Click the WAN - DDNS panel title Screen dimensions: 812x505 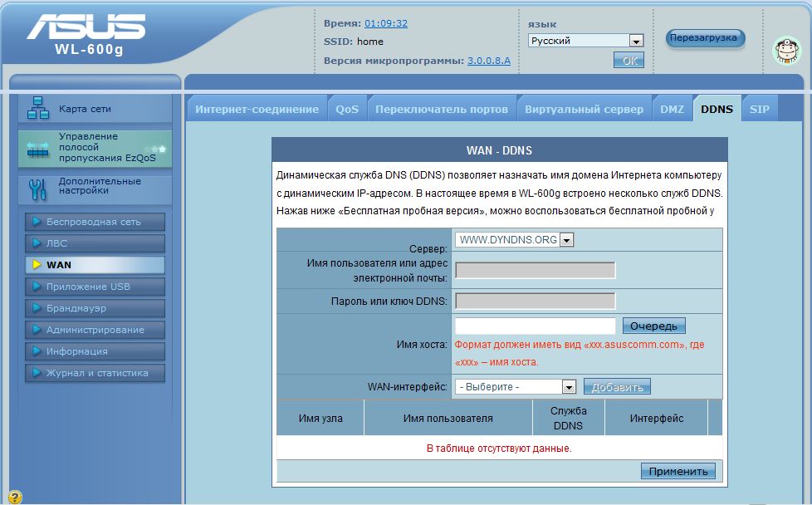[x=499, y=150]
